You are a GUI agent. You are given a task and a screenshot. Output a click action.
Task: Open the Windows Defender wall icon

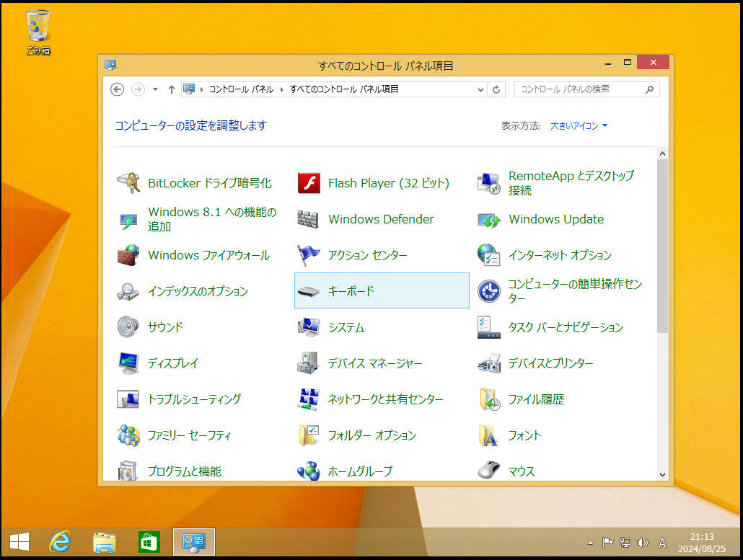click(309, 219)
